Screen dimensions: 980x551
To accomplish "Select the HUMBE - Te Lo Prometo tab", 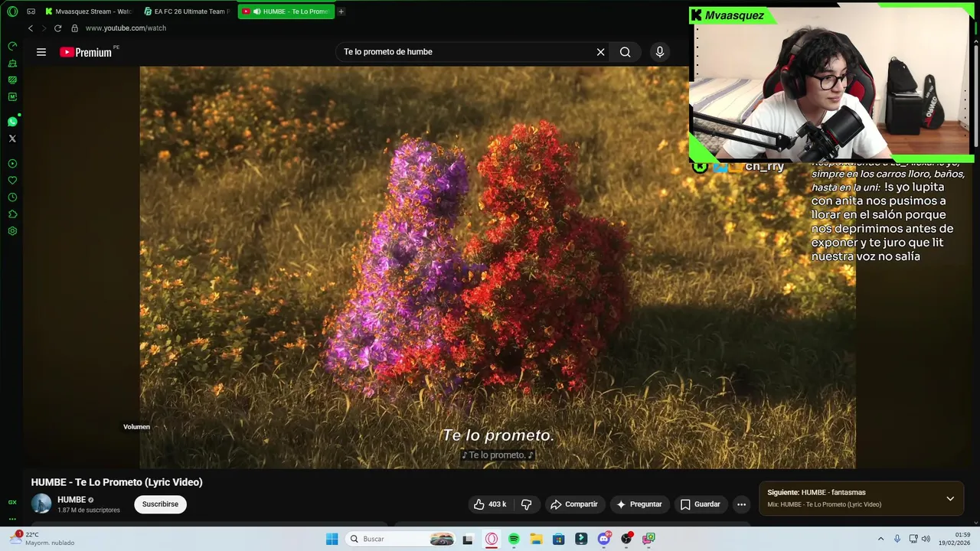I will pos(286,11).
